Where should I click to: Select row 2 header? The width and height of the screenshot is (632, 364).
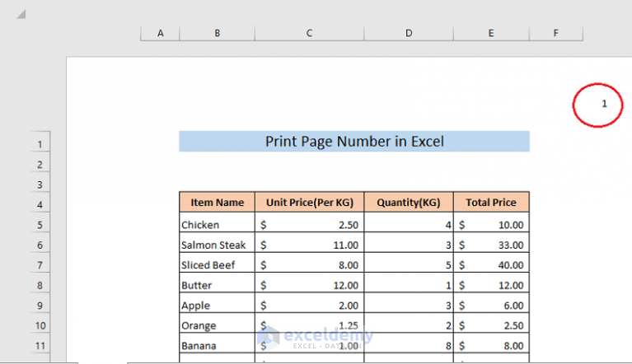coord(40,162)
